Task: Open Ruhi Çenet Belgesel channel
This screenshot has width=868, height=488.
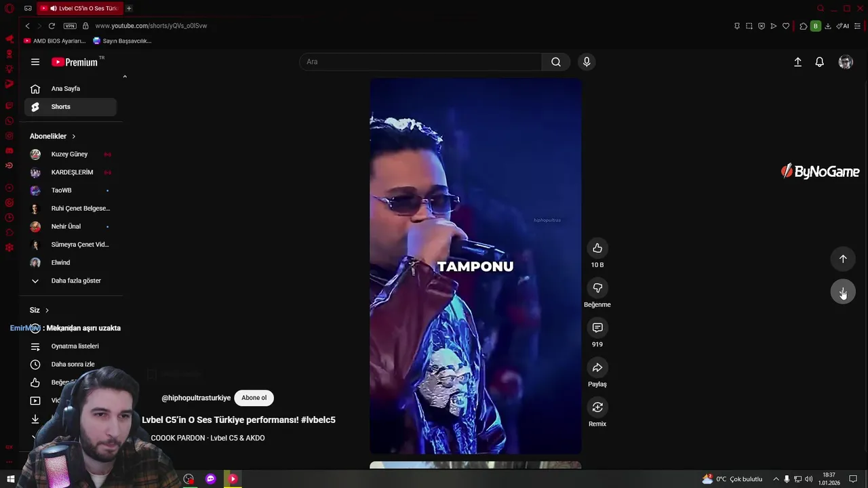Action: [x=71, y=209]
